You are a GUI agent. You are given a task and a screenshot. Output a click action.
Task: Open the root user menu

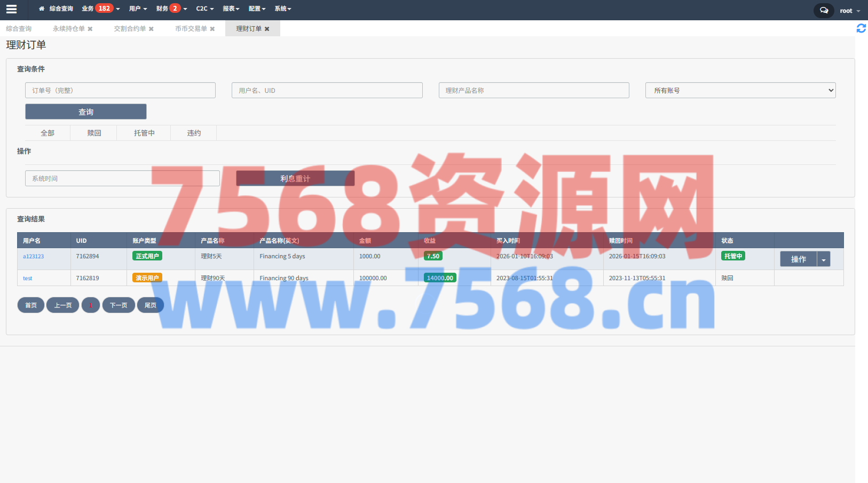click(x=849, y=11)
